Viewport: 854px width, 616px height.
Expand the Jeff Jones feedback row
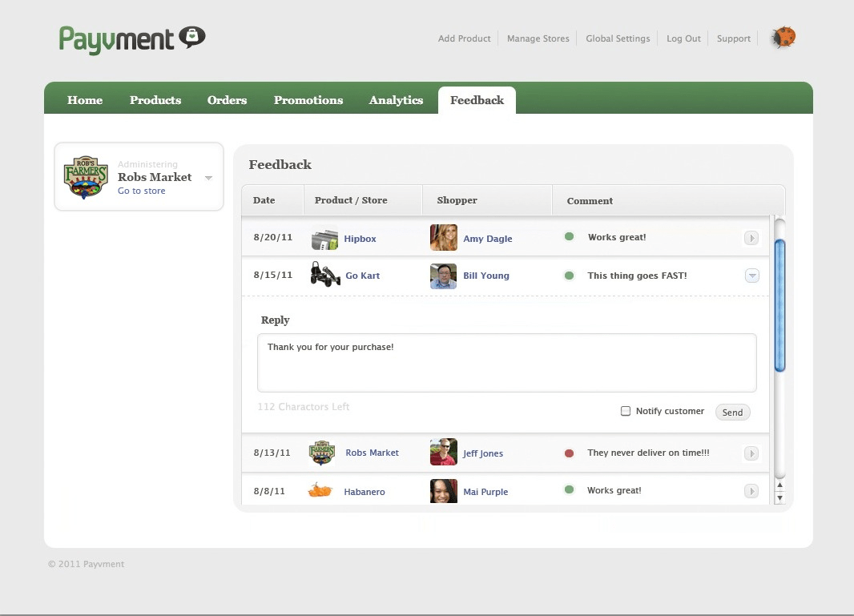751,453
